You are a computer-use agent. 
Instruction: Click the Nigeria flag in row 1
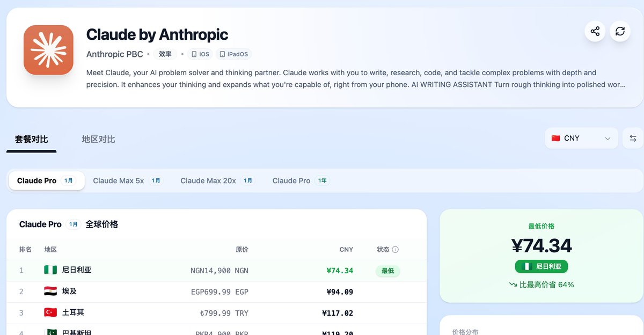50,270
